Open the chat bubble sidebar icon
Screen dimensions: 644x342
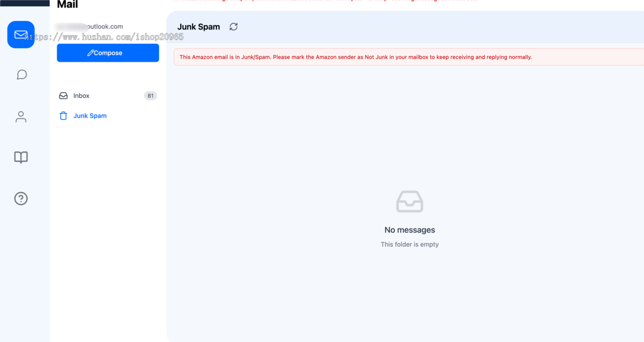pos(21,75)
